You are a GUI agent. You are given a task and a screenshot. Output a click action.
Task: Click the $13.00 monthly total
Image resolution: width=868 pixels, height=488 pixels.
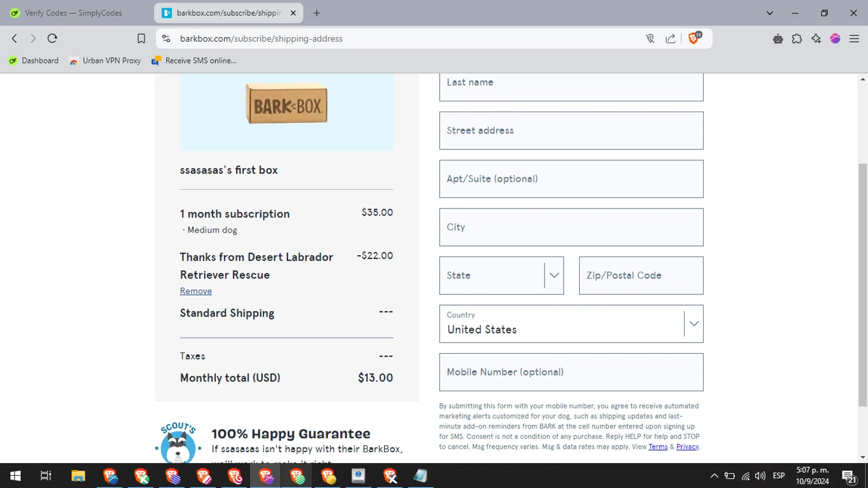[x=376, y=377]
